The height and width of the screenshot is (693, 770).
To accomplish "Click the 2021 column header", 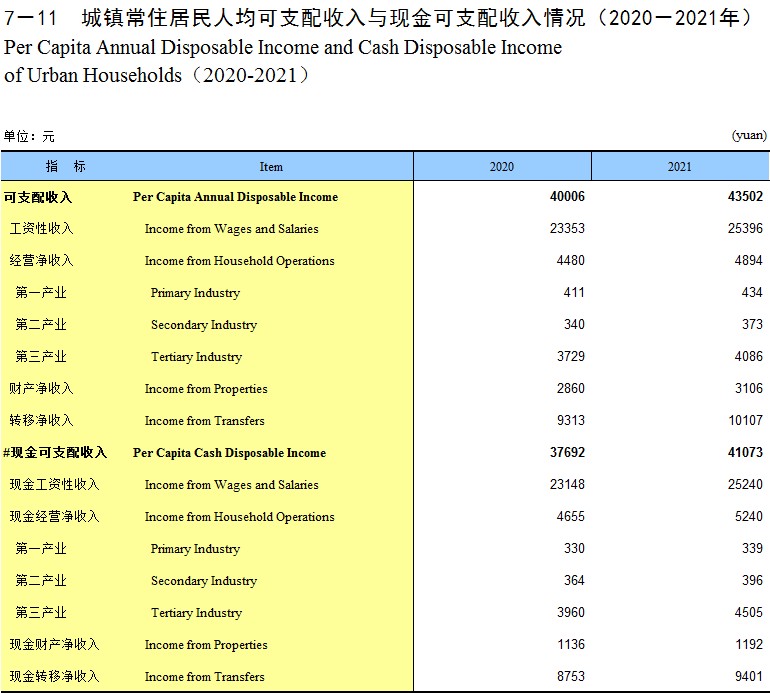I will point(680,166).
